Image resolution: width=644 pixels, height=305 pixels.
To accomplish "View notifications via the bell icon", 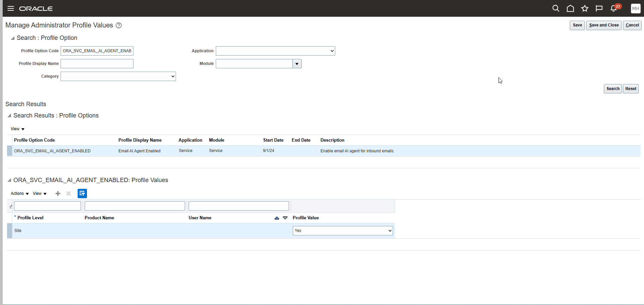I will click(614, 8).
